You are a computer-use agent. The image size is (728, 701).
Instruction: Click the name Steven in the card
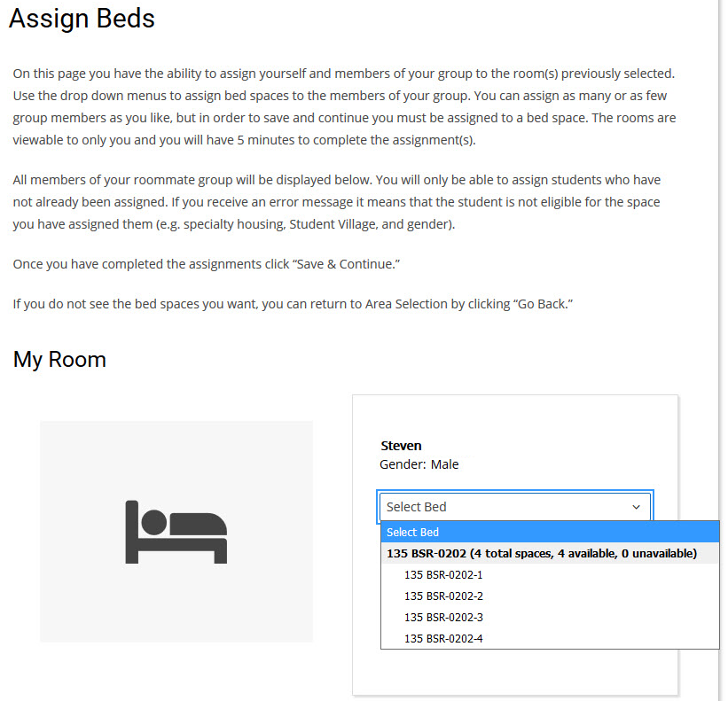point(401,446)
